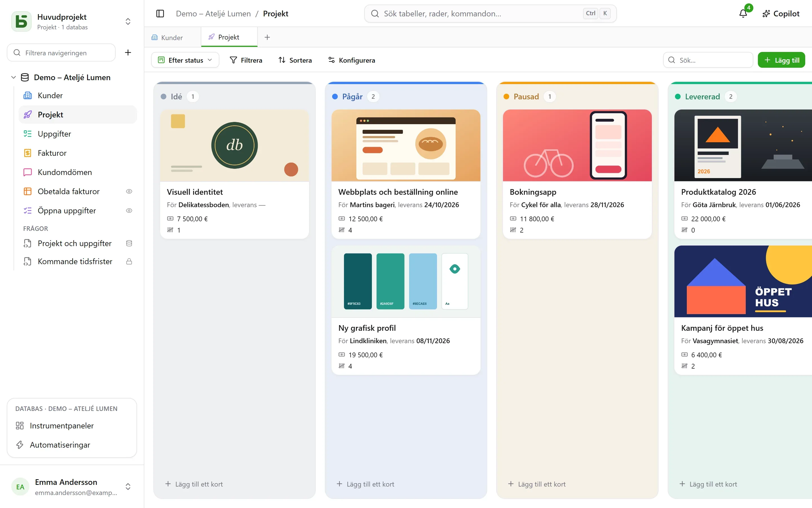
Task: Click Filtrera in the toolbar
Action: [246, 60]
